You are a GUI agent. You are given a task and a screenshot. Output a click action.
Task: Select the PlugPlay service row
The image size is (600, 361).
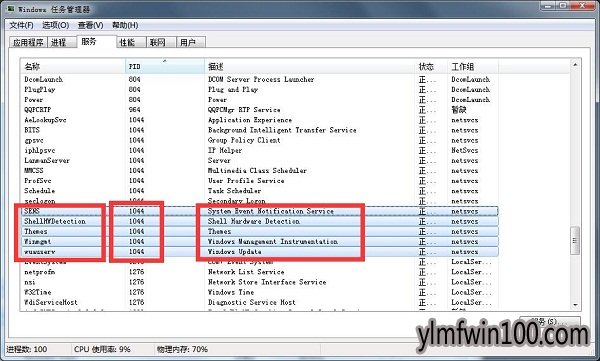tap(259, 89)
